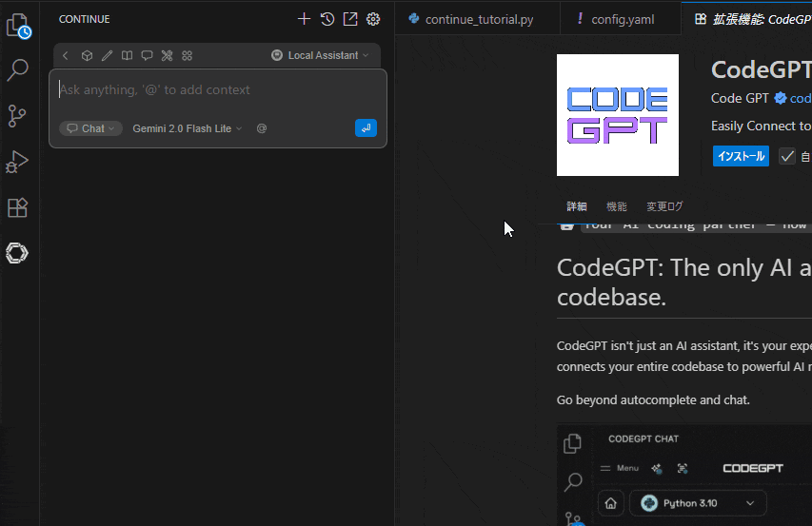Click the 'Code GPT' publisher name
Screen dimensions: 812x526
click(x=740, y=98)
